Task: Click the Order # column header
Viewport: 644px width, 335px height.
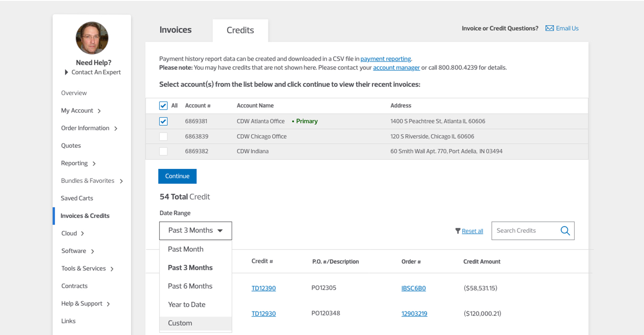Action: pos(411,262)
